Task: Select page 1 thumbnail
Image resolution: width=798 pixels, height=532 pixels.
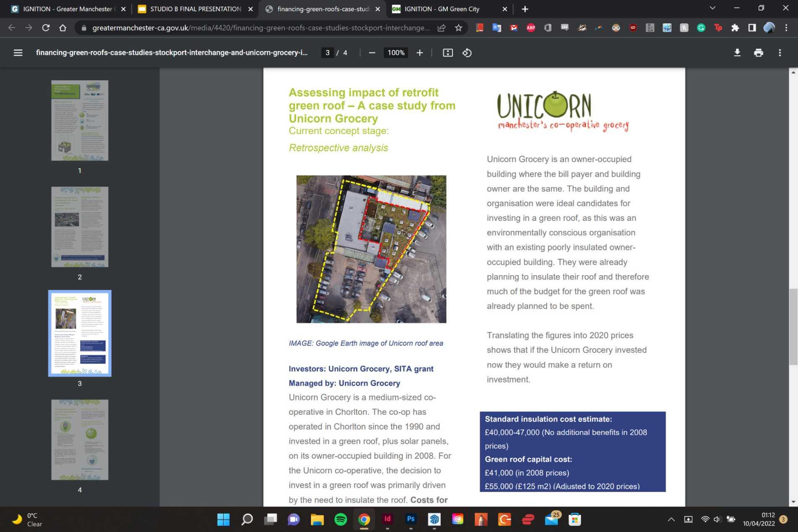Action: (80, 121)
